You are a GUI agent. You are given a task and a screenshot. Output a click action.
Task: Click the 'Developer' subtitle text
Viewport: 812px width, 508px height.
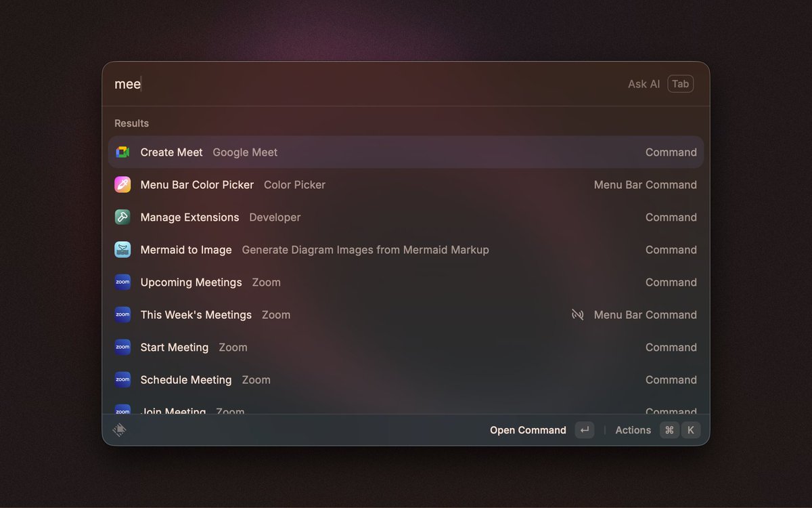[x=275, y=217]
